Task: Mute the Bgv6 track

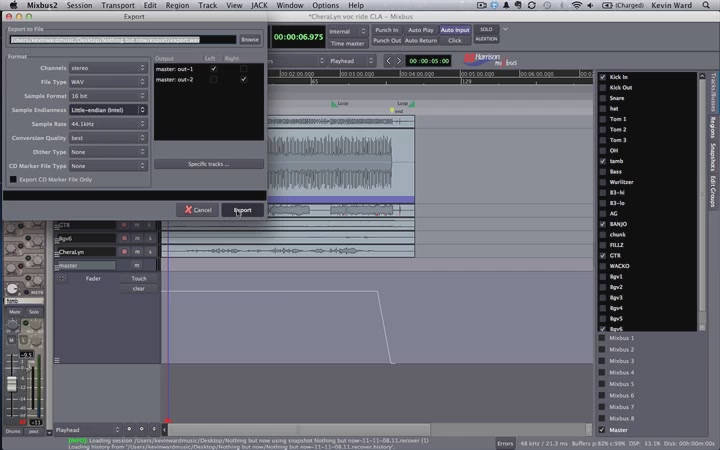Action: point(137,238)
